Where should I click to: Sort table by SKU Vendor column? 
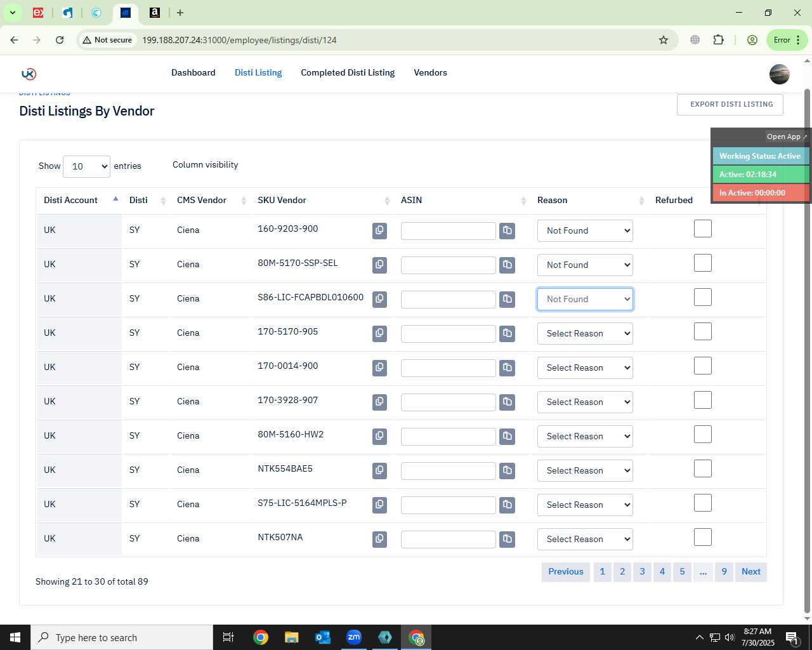[324, 200]
